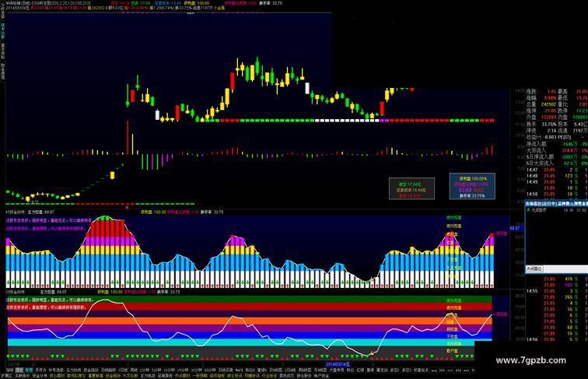Select the 30分钟 period tab
Viewport: 588px width, 379px height.
(x=197, y=370)
